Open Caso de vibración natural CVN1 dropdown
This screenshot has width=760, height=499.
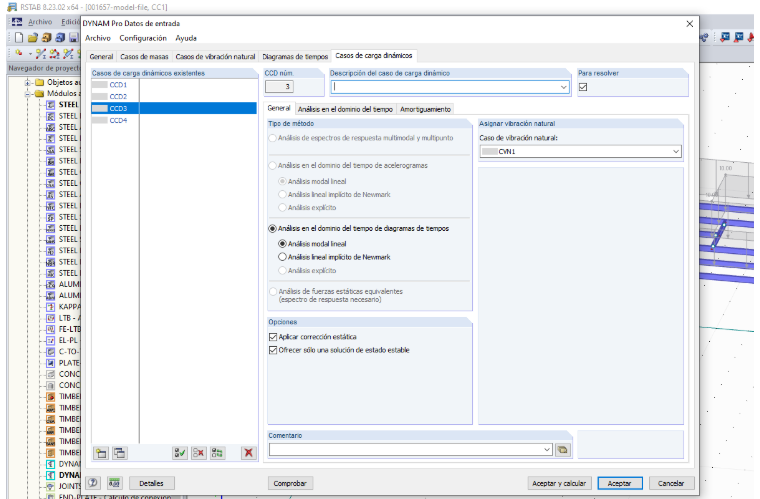click(676, 152)
